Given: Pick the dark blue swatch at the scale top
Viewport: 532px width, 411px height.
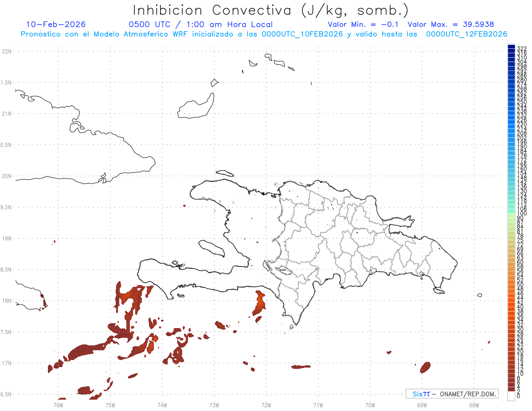Looking at the screenshot, I should point(511,47).
